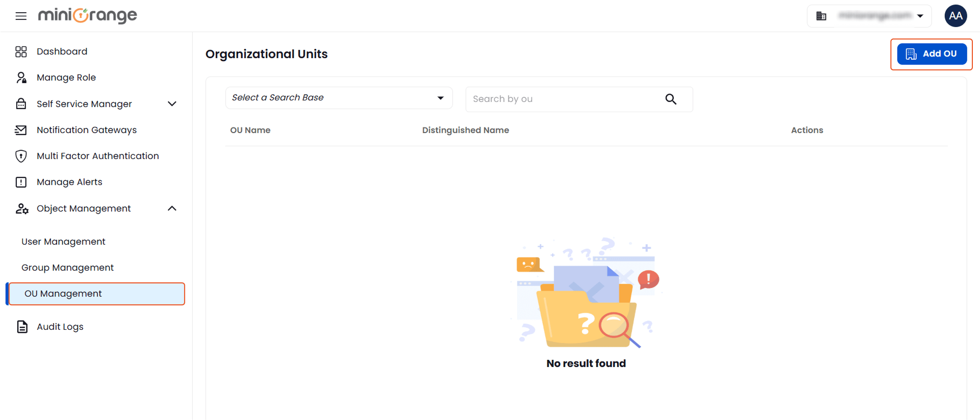Click the Manage Role person icon

pos(21,77)
